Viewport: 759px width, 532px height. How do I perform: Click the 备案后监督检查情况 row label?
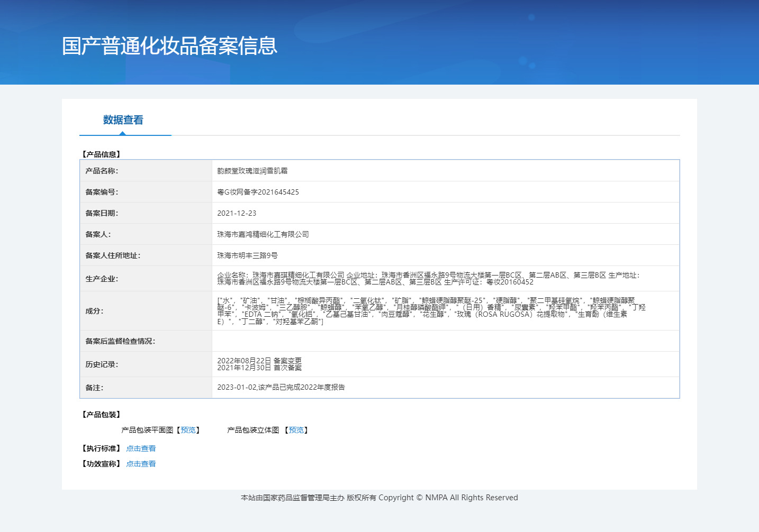tap(120, 341)
